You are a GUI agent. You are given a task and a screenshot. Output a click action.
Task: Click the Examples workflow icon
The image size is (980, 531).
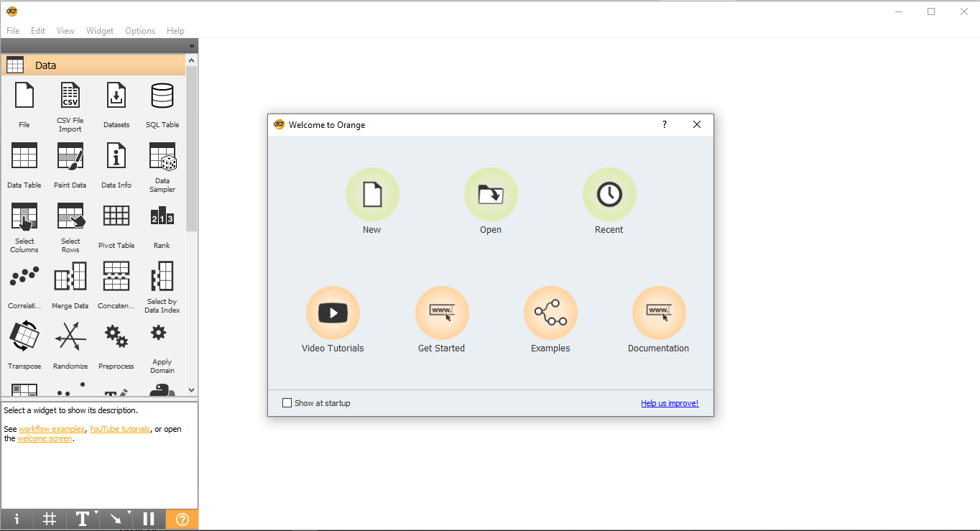(x=550, y=313)
